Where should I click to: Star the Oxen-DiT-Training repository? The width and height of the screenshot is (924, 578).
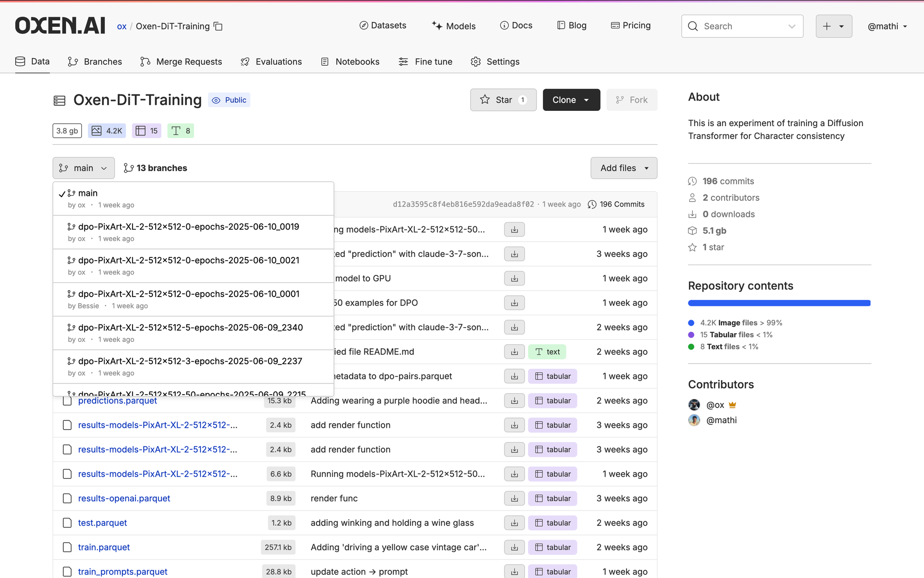tap(503, 100)
